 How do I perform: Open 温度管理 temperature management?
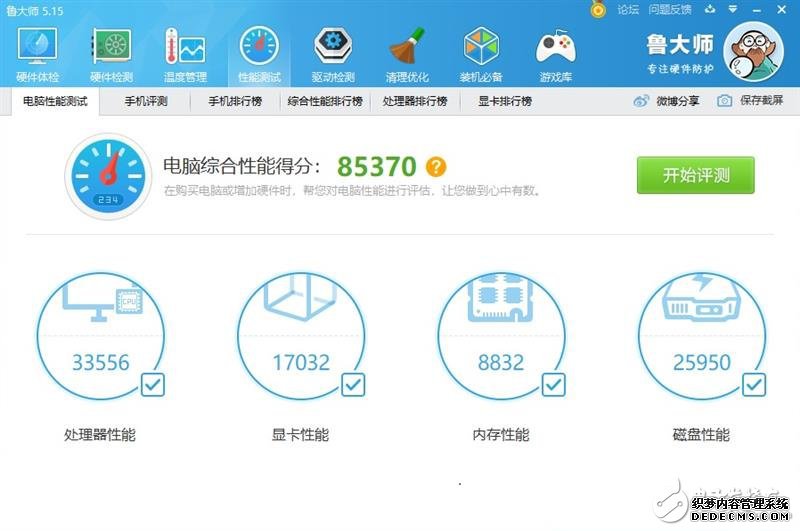point(185,55)
